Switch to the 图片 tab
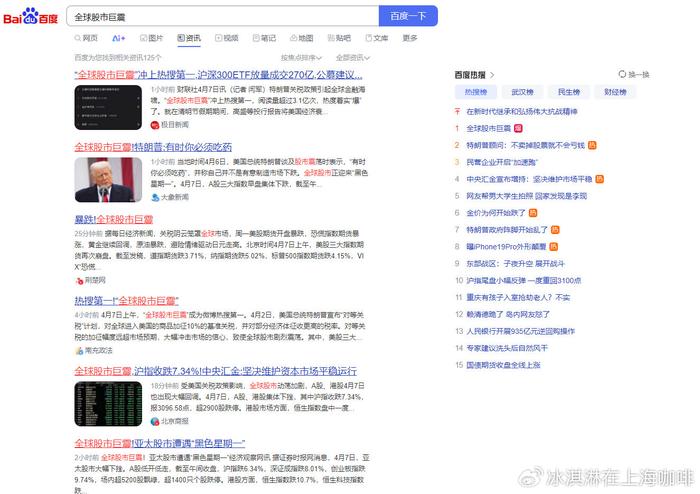This screenshot has height=494, width=700. point(151,38)
